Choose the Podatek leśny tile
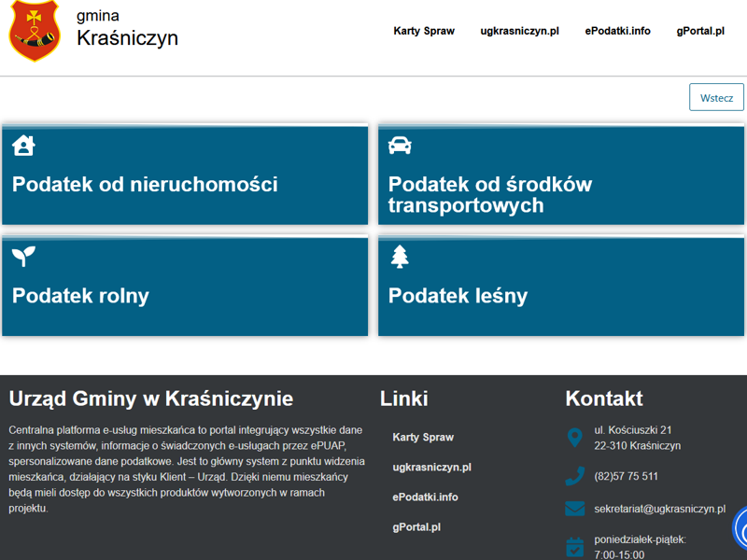This screenshot has width=747, height=560. (560, 296)
